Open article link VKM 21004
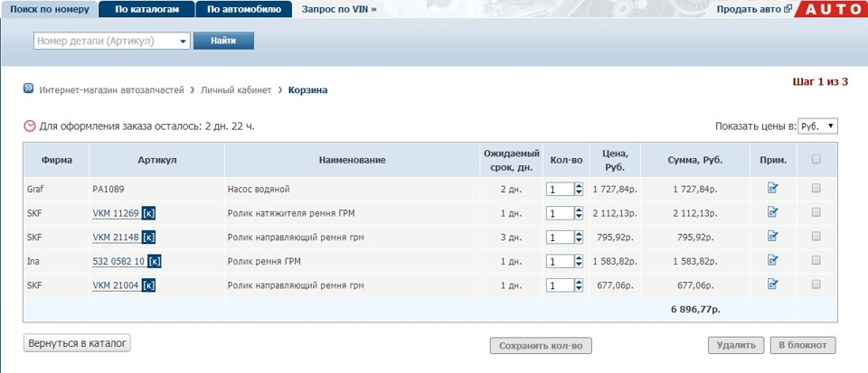 click(x=115, y=285)
